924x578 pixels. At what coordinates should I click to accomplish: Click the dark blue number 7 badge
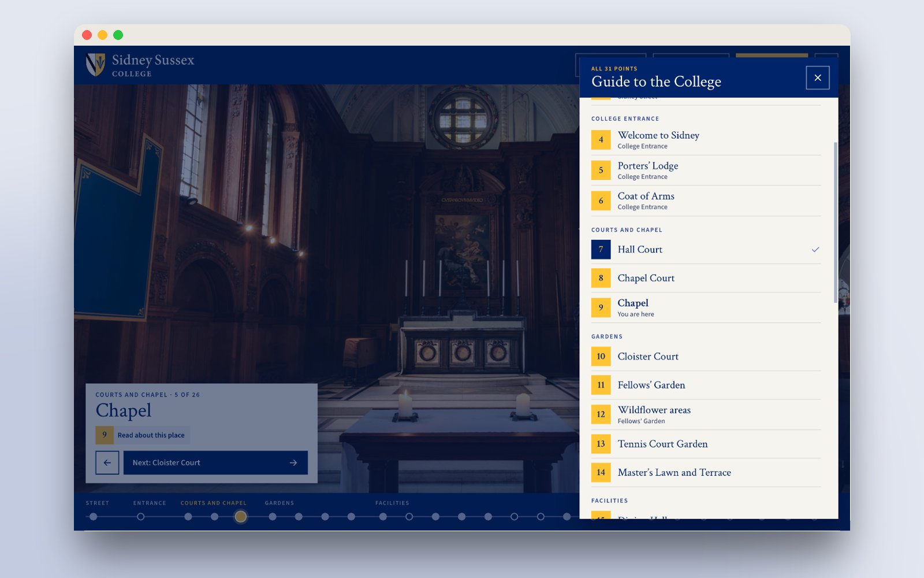601,250
